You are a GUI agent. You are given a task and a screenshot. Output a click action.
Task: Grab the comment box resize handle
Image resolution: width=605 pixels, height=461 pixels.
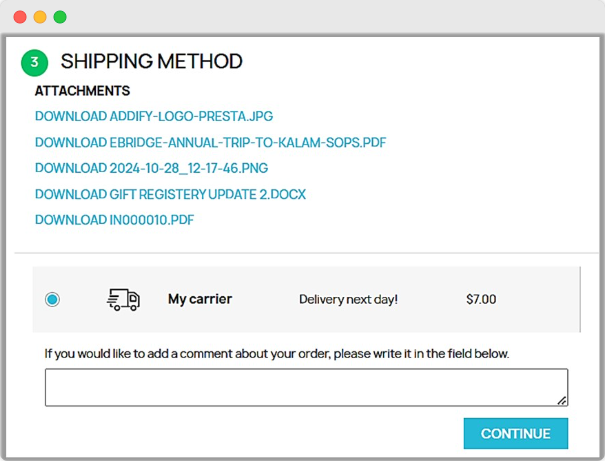pos(562,400)
